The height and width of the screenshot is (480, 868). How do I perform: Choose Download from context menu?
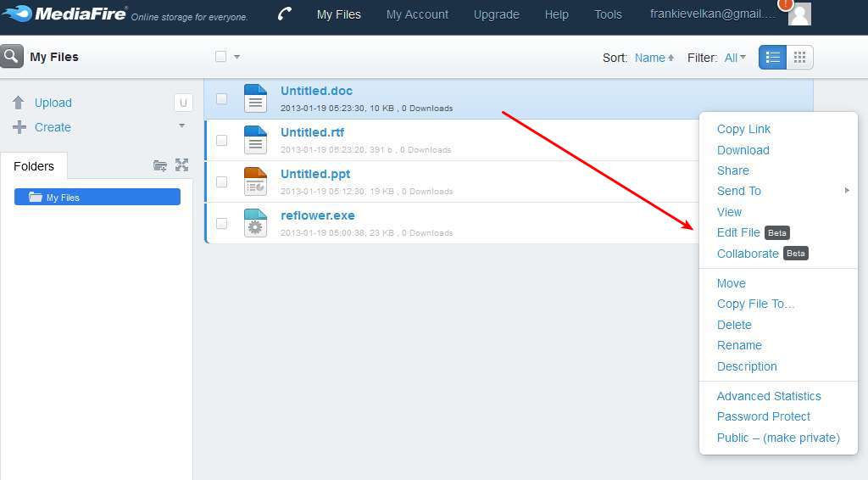tap(743, 150)
